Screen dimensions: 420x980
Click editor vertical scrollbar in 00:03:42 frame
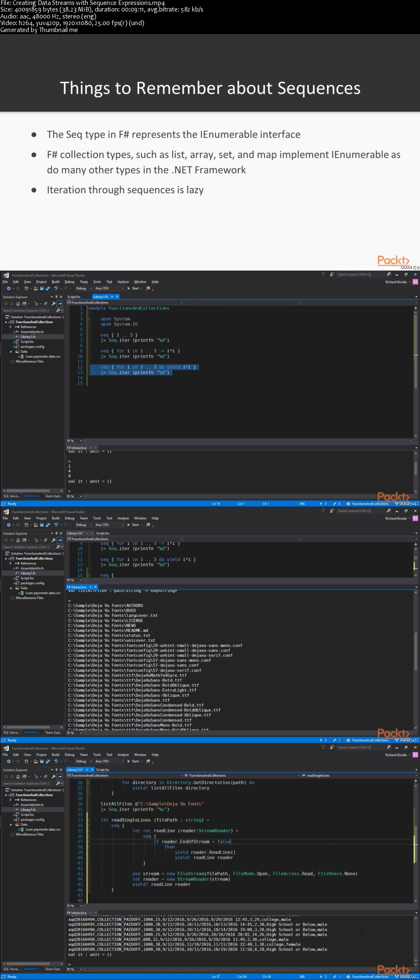pos(415,374)
